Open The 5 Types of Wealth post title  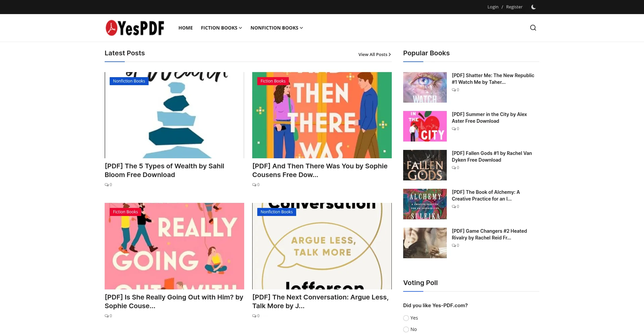(x=164, y=170)
